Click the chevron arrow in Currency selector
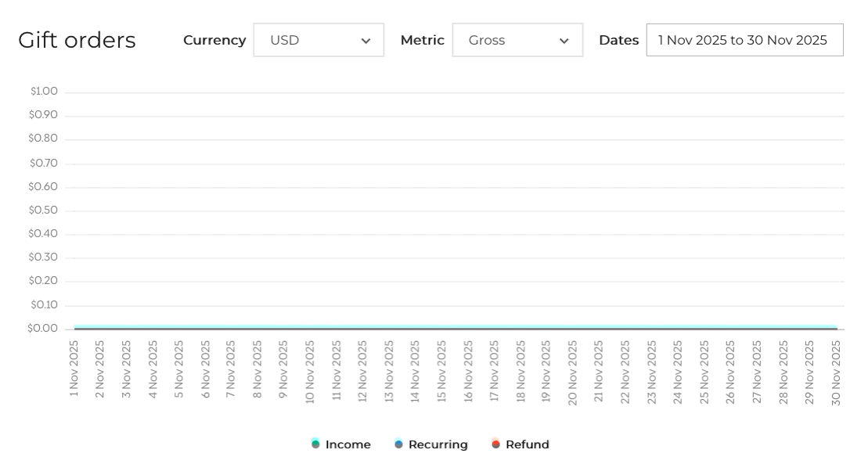 tap(366, 41)
